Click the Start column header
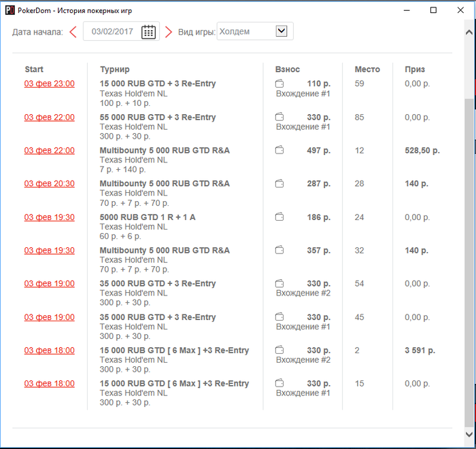This screenshot has width=476, height=449. coord(34,69)
